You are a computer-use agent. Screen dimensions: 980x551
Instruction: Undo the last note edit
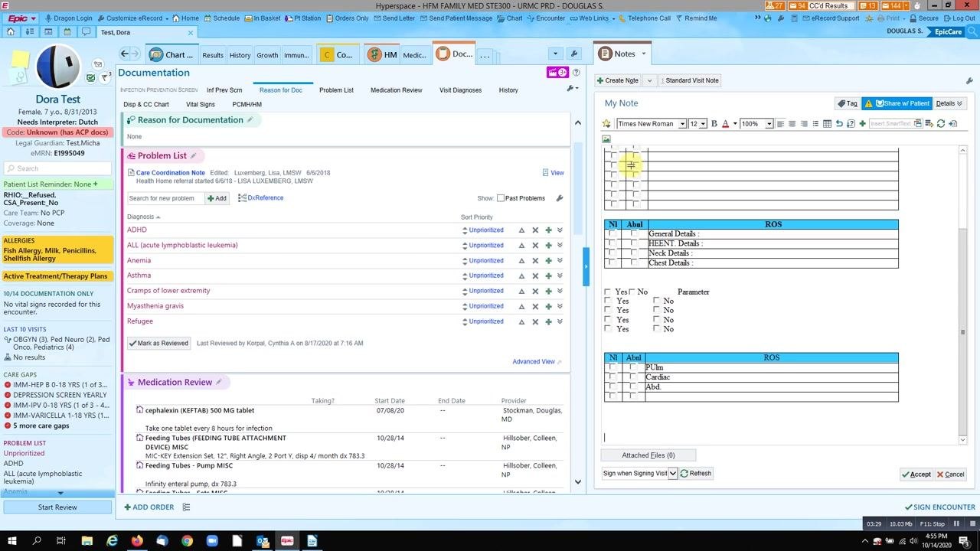click(x=839, y=124)
